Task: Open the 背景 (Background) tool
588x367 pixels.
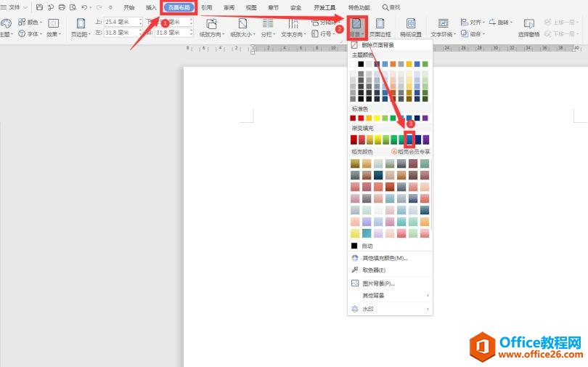Action: pos(356,25)
